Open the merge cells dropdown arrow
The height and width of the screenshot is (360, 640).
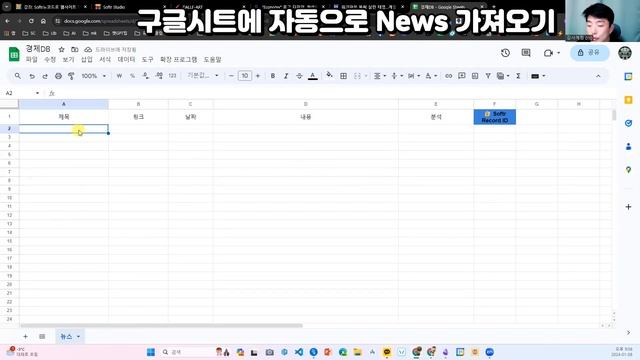tap(366, 76)
